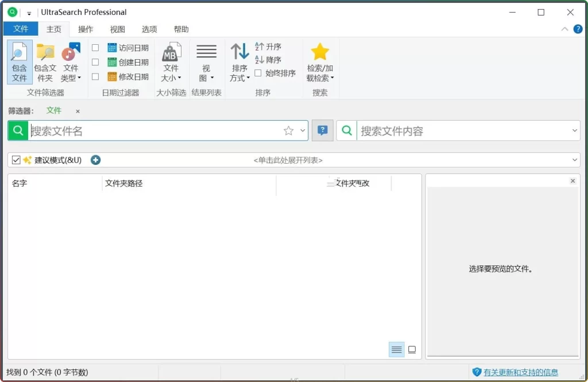Click the blue question mark search help button
The width and height of the screenshot is (588, 382).
pos(322,131)
